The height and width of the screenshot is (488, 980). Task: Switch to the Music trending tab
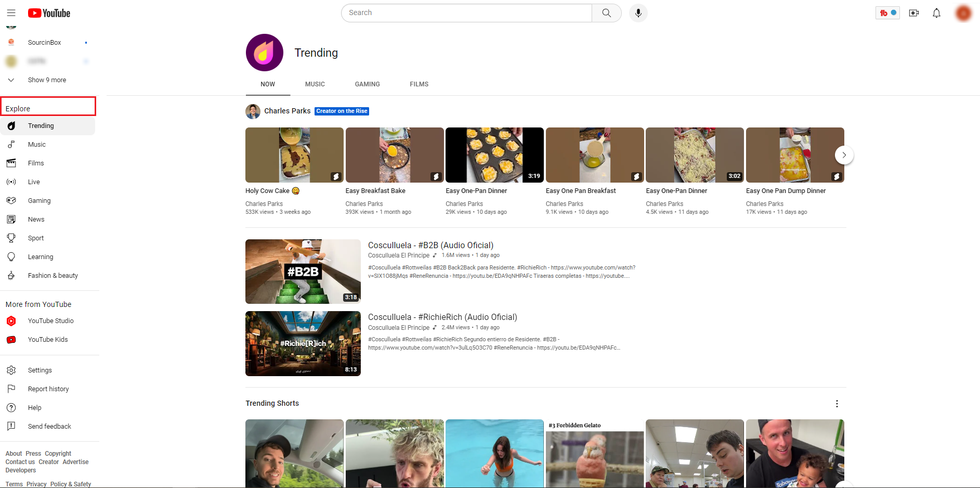point(315,84)
